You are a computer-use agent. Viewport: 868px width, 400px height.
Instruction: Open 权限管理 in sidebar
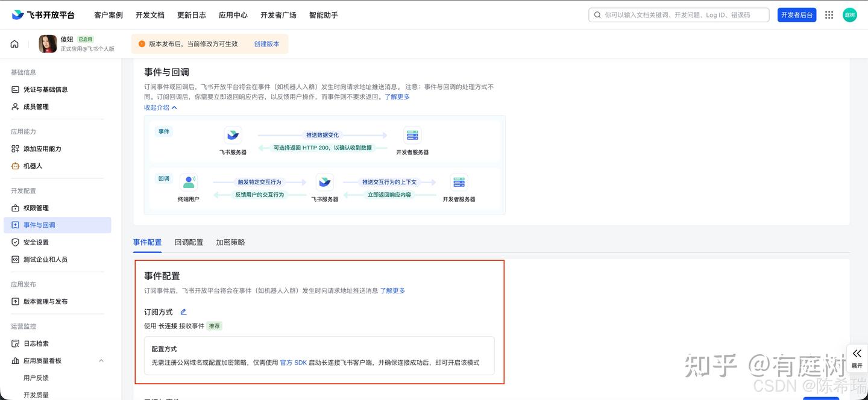(x=36, y=208)
